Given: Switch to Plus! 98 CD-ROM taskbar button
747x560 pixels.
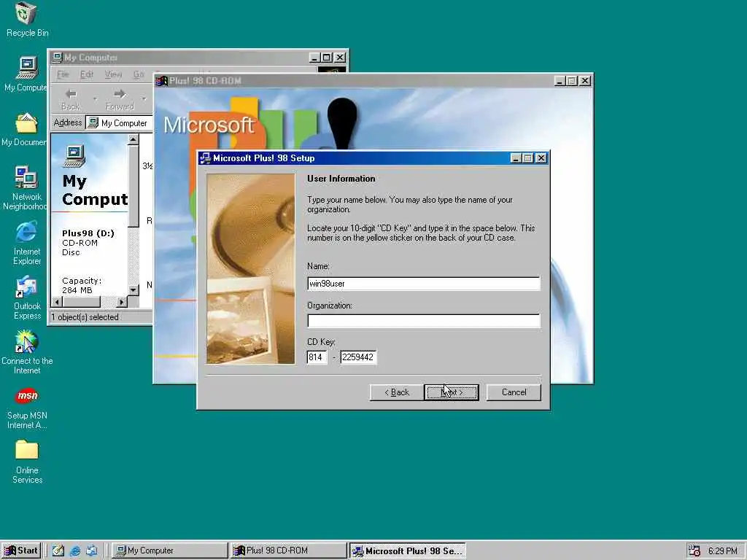Looking at the screenshot, I should pyautogui.click(x=289, y=551).
